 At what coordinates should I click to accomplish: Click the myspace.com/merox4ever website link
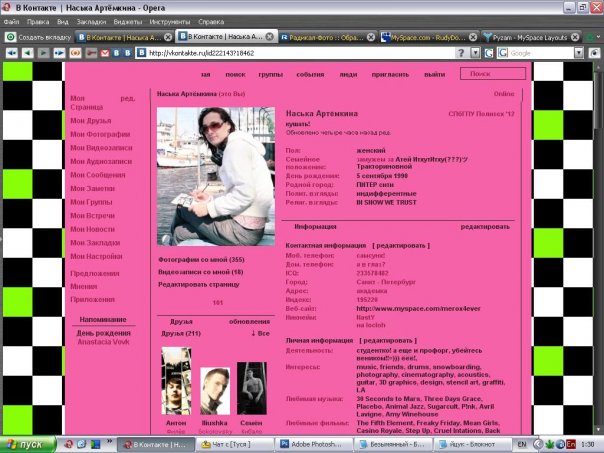(x=418, y=309)
